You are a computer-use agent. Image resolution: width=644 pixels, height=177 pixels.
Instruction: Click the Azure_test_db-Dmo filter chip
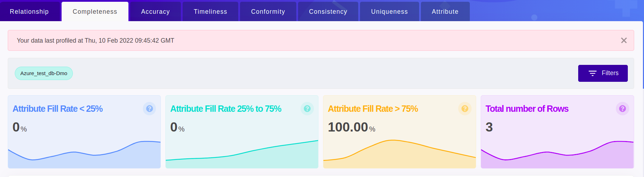[x=44, y=73]
